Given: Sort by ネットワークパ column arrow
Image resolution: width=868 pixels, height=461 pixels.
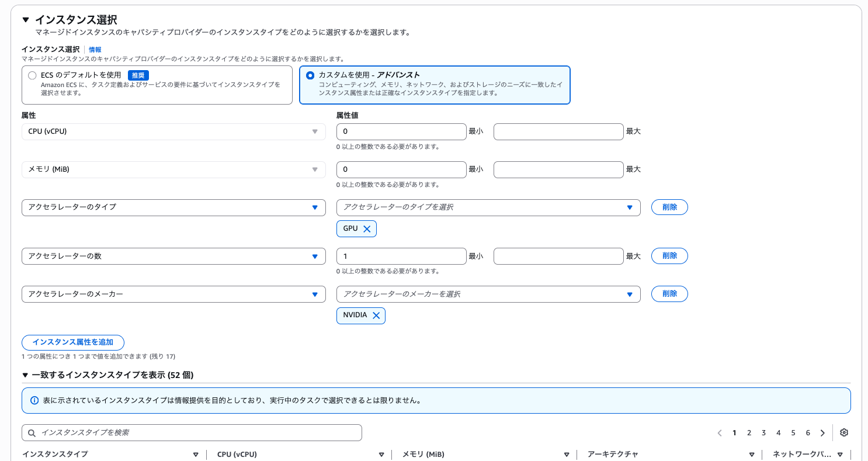Looking at the screenshot, I should pos(840,455).
